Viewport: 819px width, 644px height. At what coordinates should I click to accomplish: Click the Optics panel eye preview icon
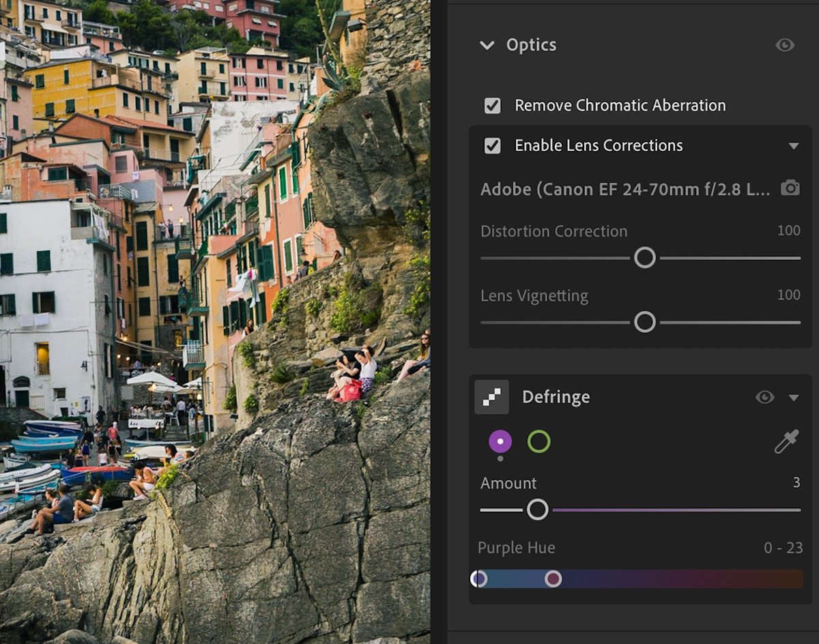[785, 45]
